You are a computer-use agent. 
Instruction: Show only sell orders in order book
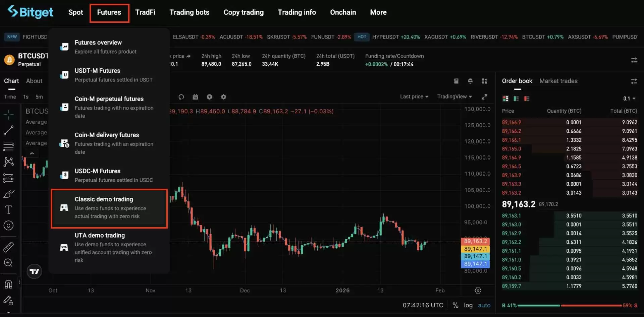[x=527, y=99]
